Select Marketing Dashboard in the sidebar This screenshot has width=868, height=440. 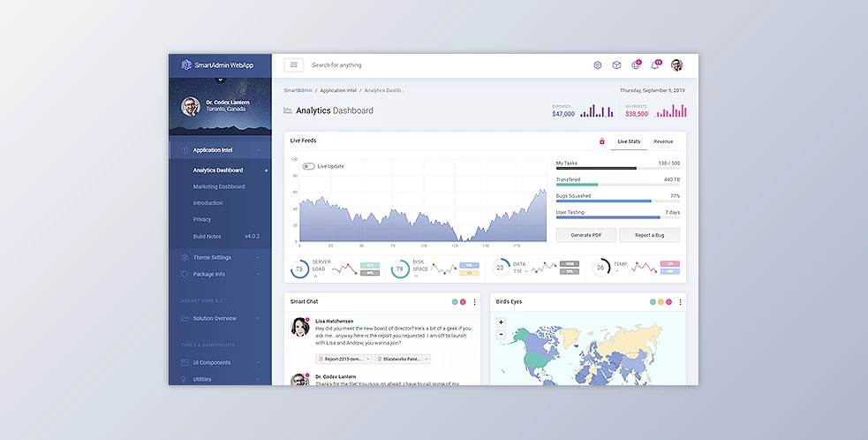[x=219, y=186]
